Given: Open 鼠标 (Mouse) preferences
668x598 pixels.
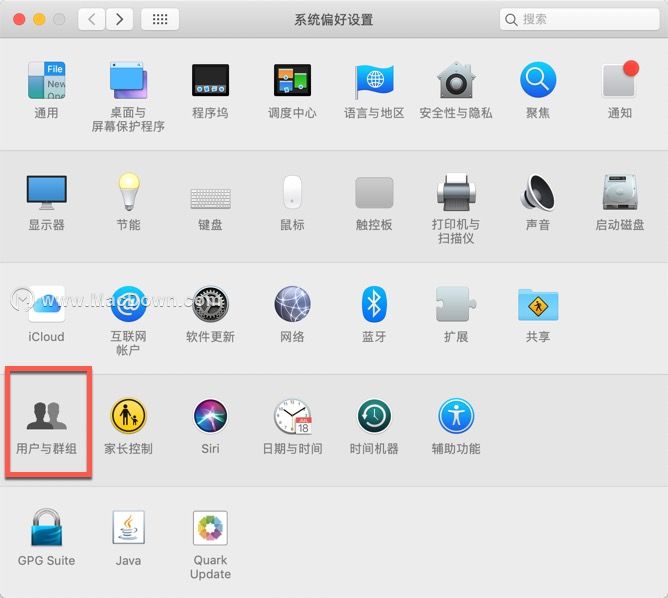Looking at the screenshot, I should pos(292,192).
